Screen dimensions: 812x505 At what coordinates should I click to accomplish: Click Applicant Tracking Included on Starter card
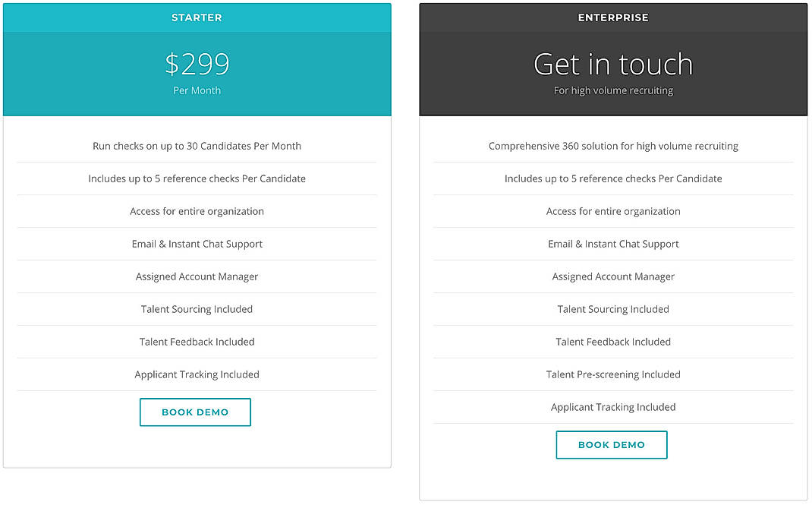click(197, 374)
